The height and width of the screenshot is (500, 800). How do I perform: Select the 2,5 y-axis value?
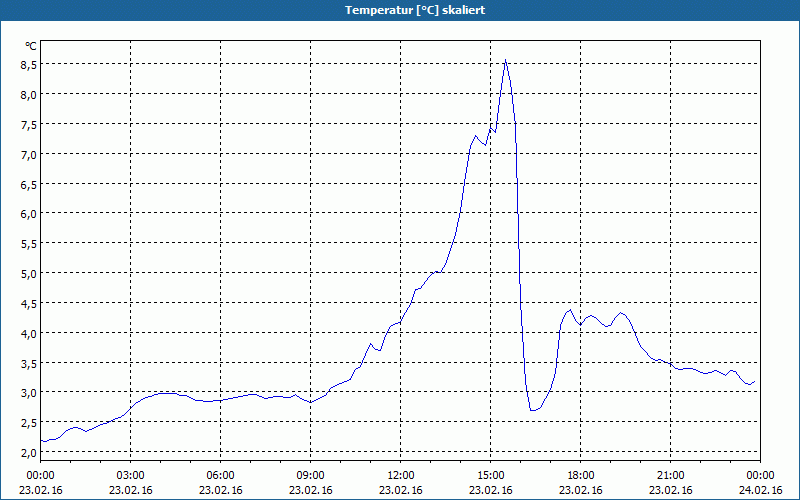coord(28,423)
